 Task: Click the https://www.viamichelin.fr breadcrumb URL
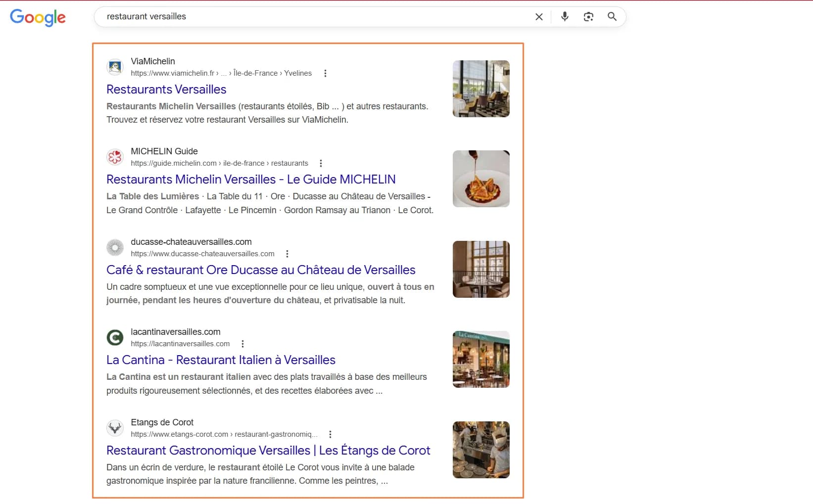[221, 73]
